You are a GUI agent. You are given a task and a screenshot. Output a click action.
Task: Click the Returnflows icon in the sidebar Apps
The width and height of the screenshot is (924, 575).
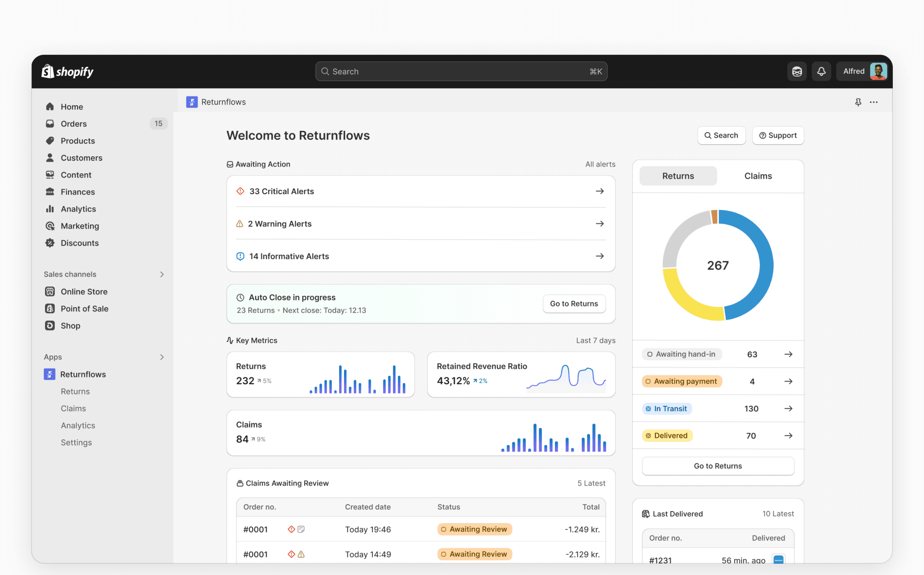tap(49, 374)
